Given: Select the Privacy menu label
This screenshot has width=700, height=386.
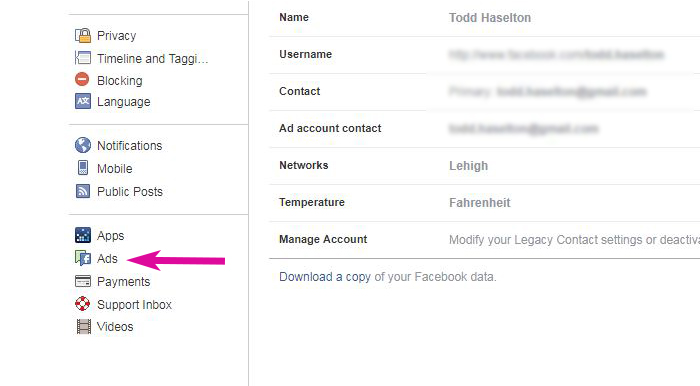Looking at the screenshot, I should coord(117,36).
